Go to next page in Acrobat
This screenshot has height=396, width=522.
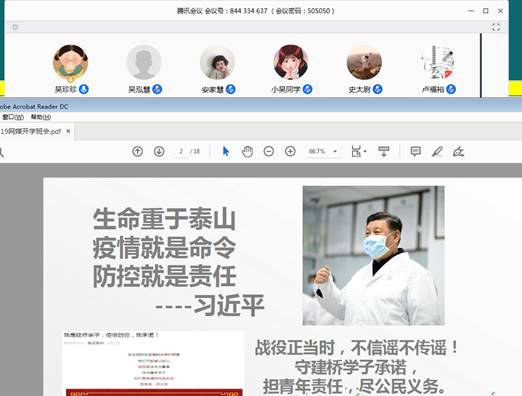tap(159, 152)
